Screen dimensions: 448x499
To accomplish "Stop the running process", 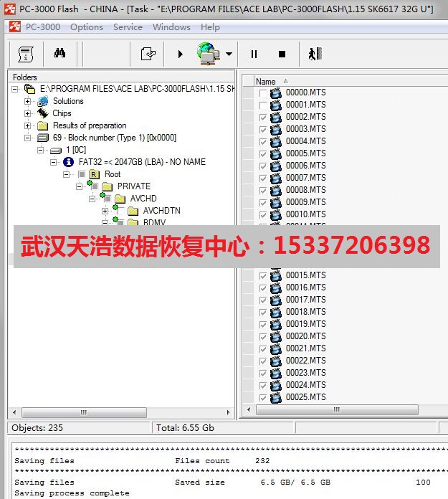I will (282, 54).
